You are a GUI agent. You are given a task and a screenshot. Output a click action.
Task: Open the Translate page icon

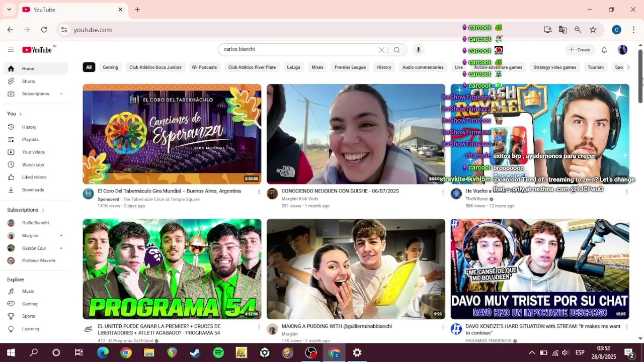[x=562, y=30]
